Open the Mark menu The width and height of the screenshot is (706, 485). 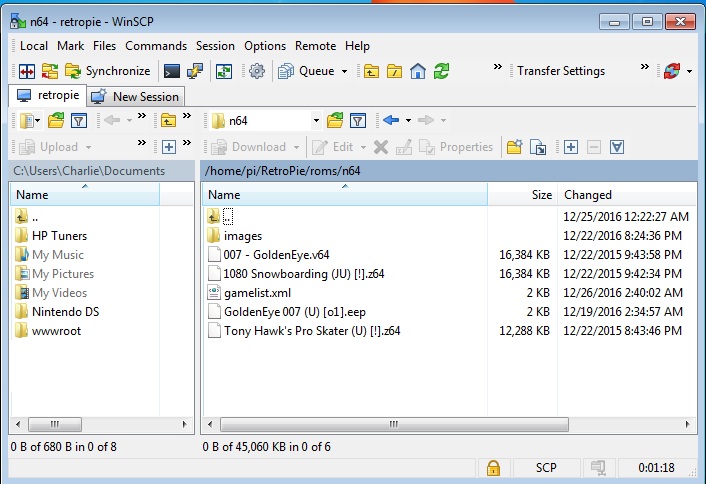(70, 46)
